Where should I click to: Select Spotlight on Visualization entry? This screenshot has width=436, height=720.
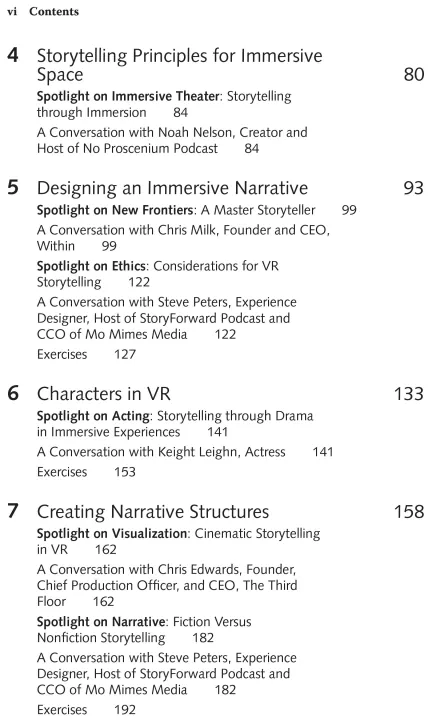point(179,541)
